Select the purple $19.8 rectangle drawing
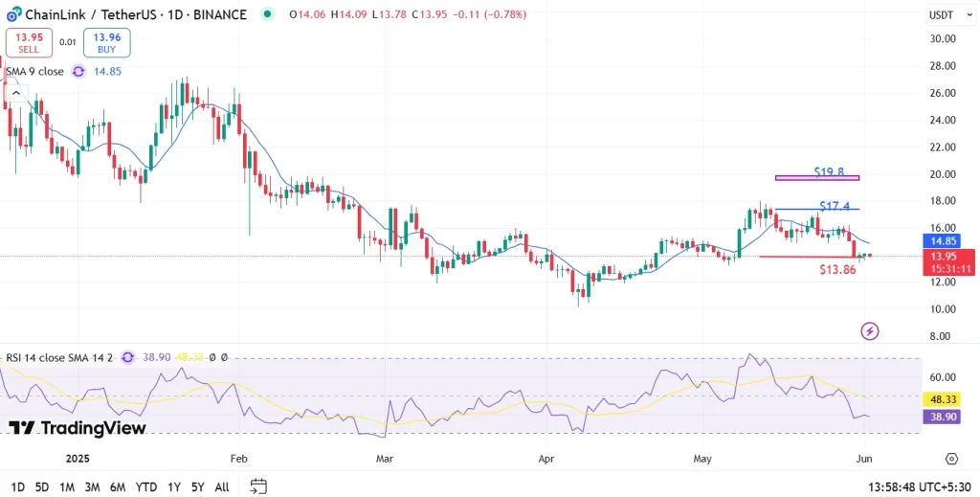 pyautogui.click(x=817, y=178)
